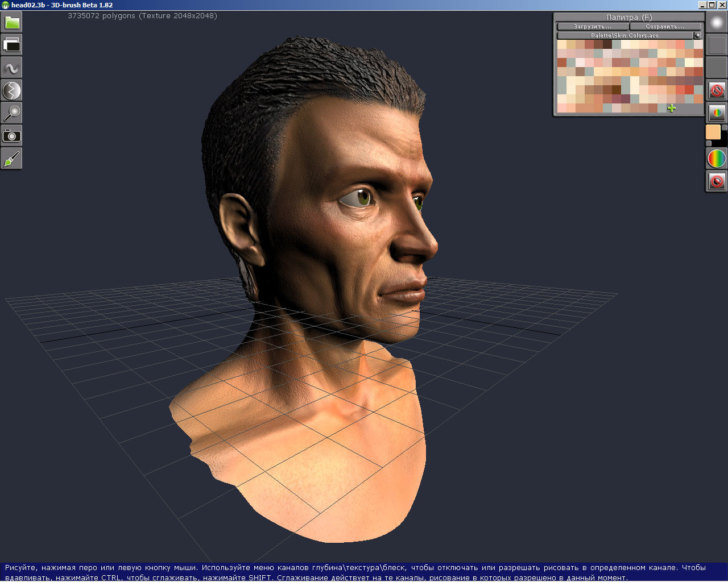Click the camera icon
The image size is (728, 582).
click(x=12, y=136)
